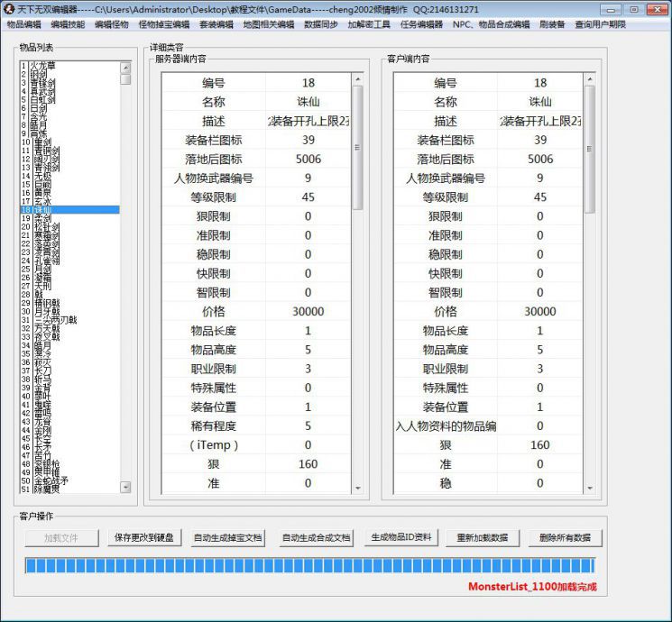Screen dimensions: 672x622
Task: Click the 重新加载数据 button
Action: click(482, 537)
